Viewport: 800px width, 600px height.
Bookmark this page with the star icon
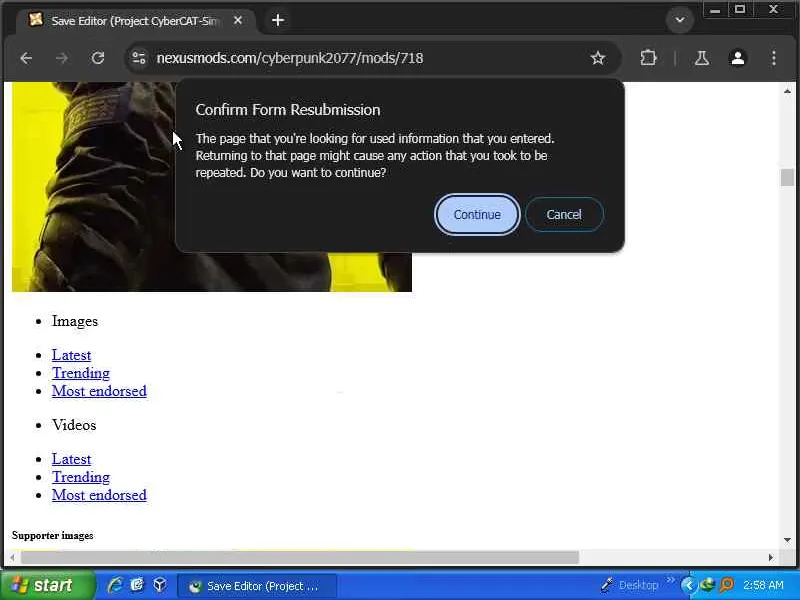(597, 58)
